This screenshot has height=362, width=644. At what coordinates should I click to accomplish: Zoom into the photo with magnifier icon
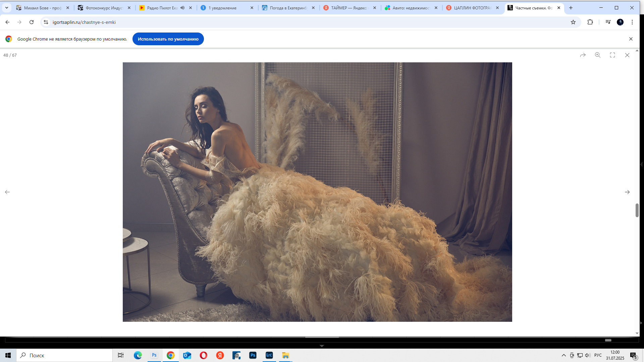point(598,55)
